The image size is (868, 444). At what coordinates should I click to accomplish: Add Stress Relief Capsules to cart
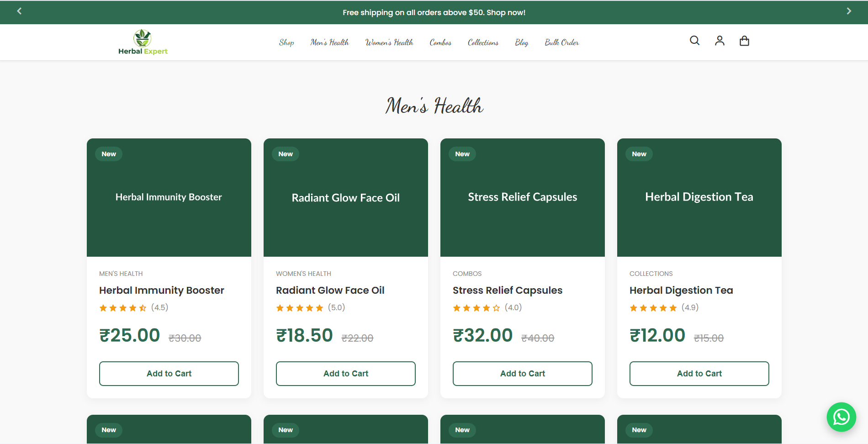pos(522,373)
